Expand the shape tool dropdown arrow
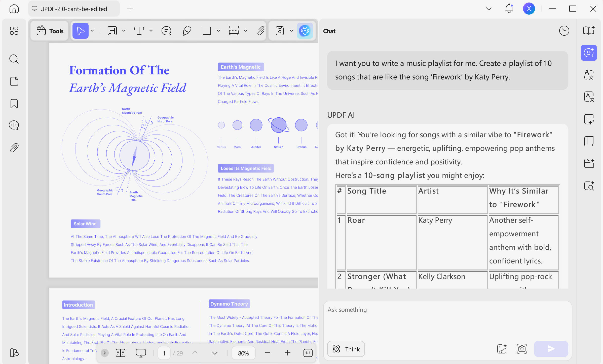Viewport: 603px width, 364px height. point(218,31)
